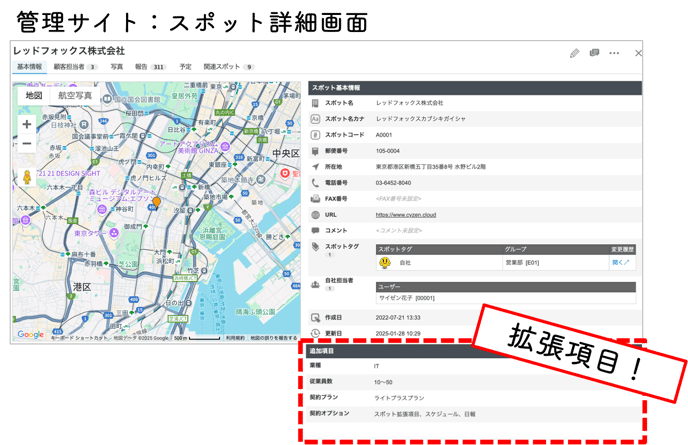This screenshot has width=688, height=445.
Task: Click 利用規約 link under the map
Action: pos(235,338)
